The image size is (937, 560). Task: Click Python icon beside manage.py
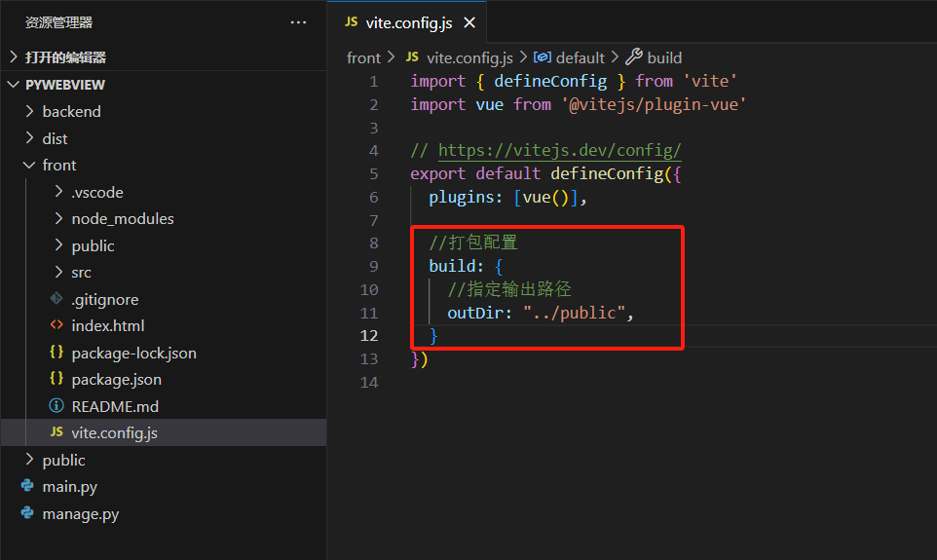click(27, 513)
